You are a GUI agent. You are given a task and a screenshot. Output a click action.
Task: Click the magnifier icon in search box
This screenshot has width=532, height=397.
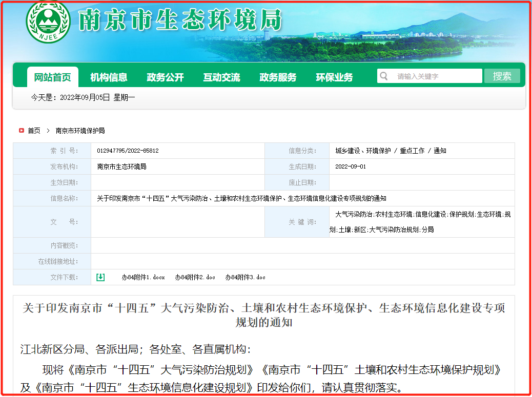(383, 76)
